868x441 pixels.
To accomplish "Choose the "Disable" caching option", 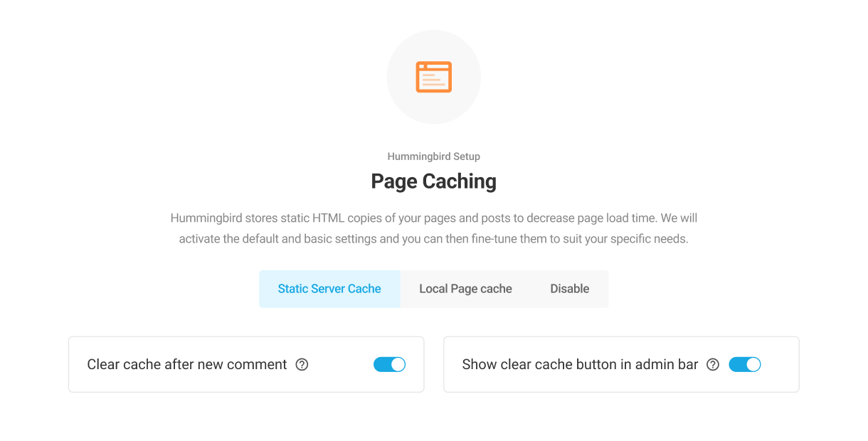I will pyautogui.click(x=569, y=288).
